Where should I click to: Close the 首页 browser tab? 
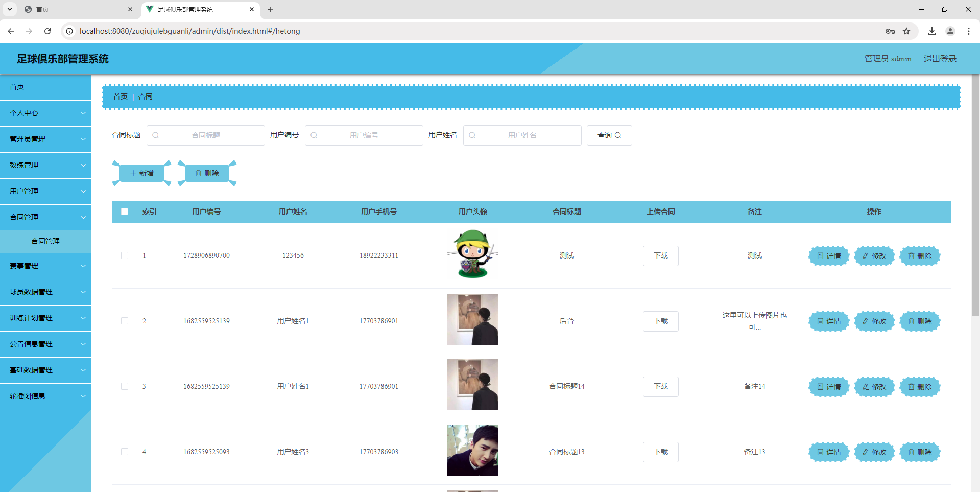(130, 9)
